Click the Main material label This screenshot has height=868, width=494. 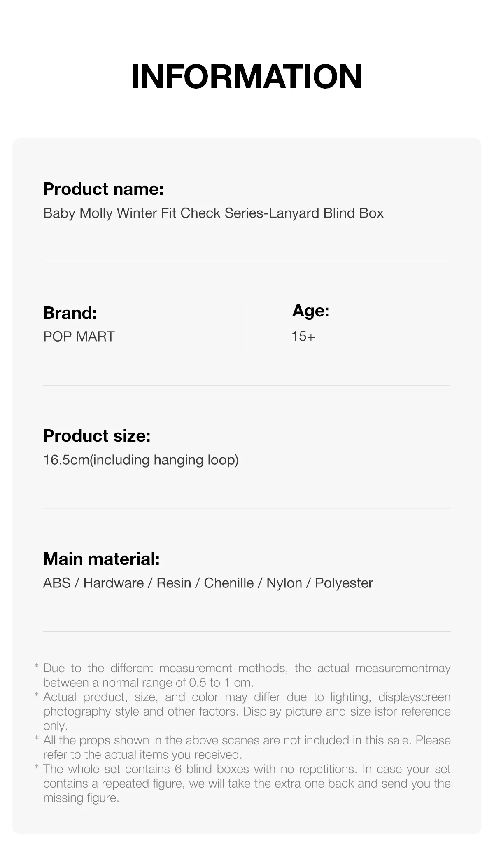(101, 559)
